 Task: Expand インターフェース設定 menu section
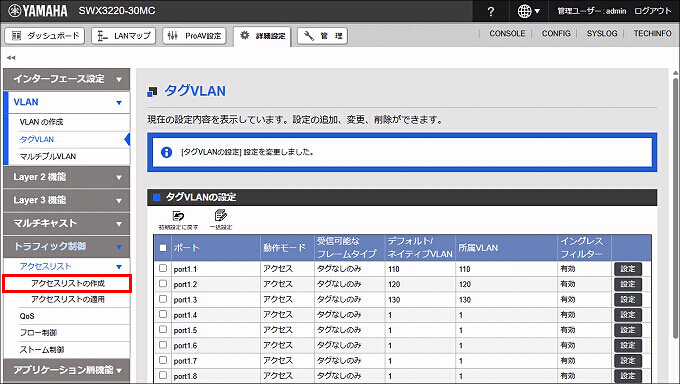pyautogui.click(x=66, y=79)
